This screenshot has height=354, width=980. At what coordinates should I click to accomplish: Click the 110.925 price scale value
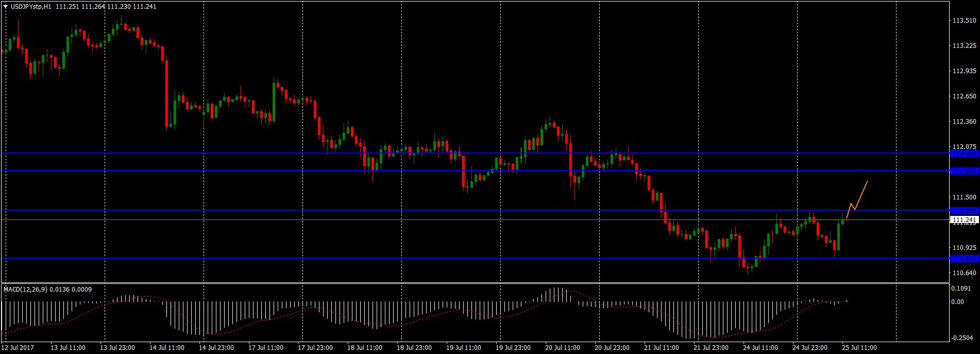click(964, 248)
